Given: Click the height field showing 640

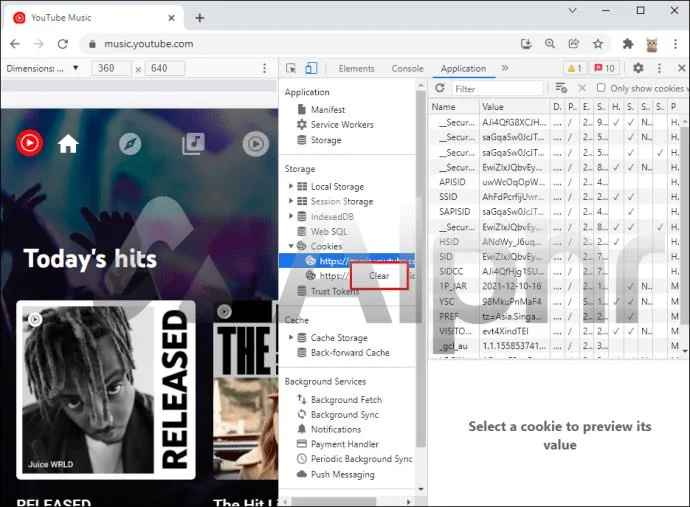Looking at the screenshot, I should coord(165,68).
